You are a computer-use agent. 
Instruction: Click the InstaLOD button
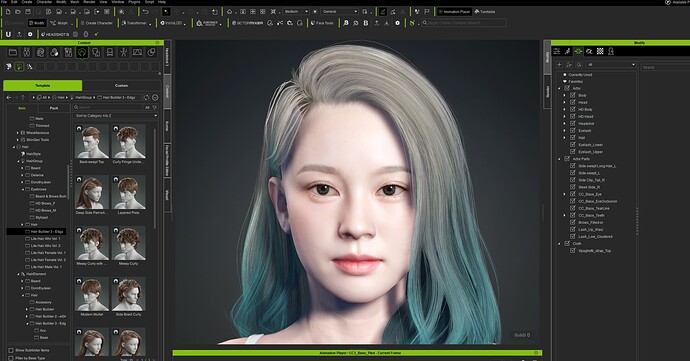tap(172, 23)
